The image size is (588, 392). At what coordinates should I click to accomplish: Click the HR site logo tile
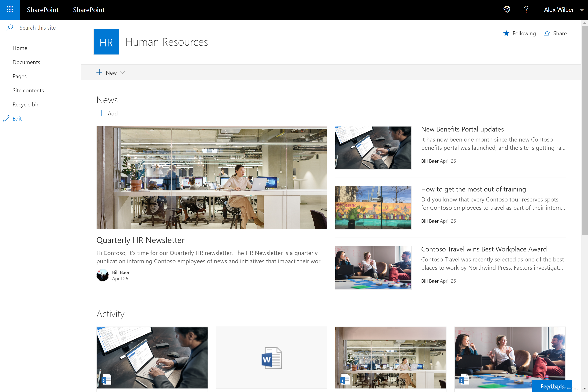coord(106,42)
